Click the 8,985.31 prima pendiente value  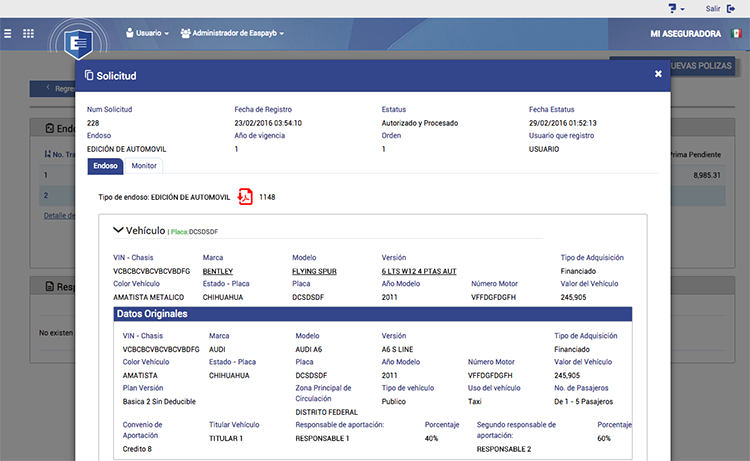pyautogui.click(x=707, y=175)
